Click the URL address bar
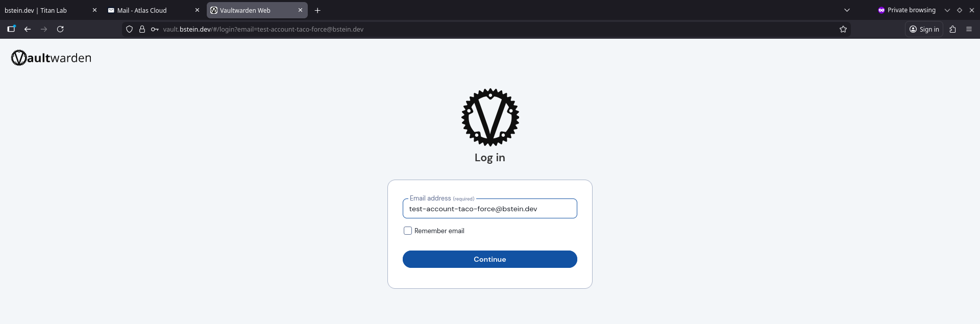Image resolution: width=980 pixels, height=324 pixels. [459, 29]
